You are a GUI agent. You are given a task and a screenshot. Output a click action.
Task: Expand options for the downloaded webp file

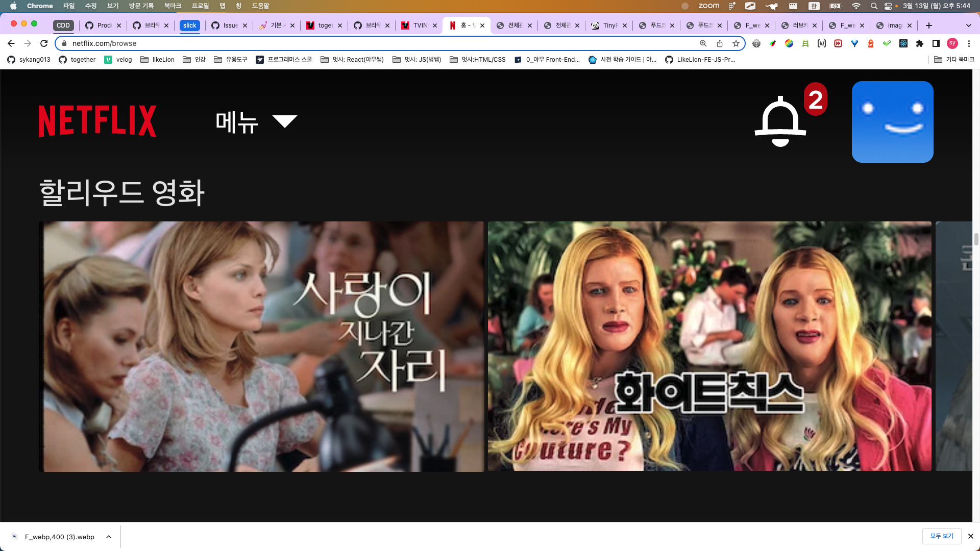[109, 537]
